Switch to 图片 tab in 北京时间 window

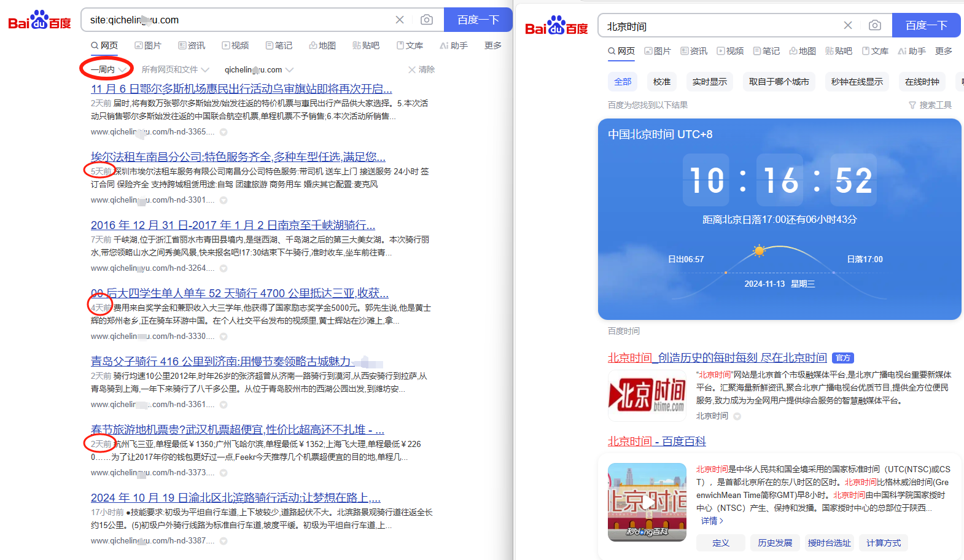pos(658,51)
